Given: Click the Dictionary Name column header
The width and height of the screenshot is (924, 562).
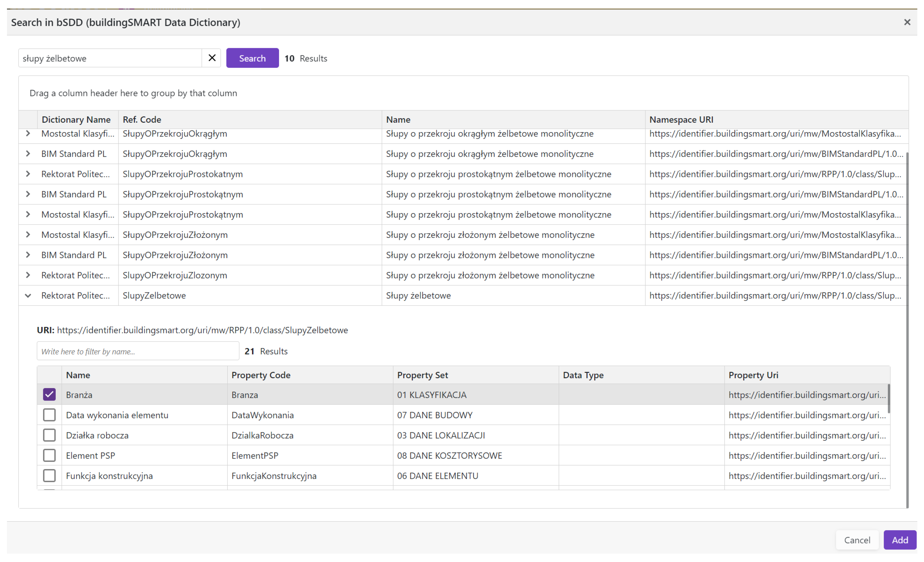Looking at the screenshot, I should pos(76,120).
